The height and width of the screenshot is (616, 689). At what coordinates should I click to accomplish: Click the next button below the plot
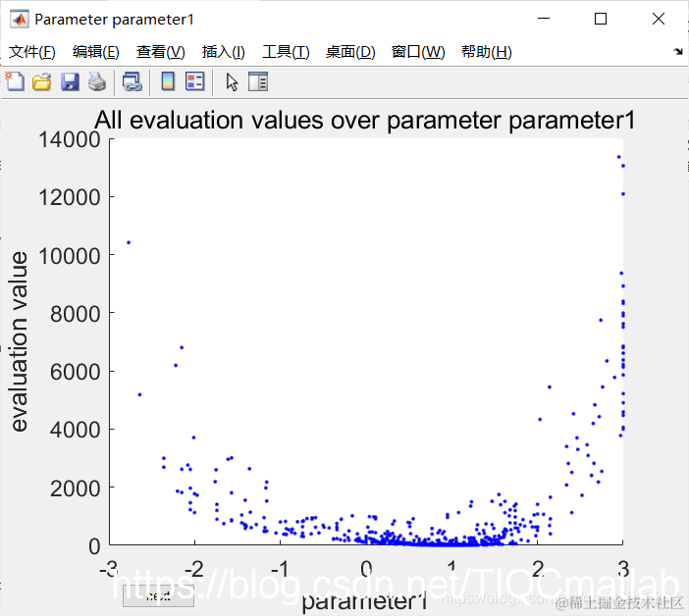(x=158, y=595)
